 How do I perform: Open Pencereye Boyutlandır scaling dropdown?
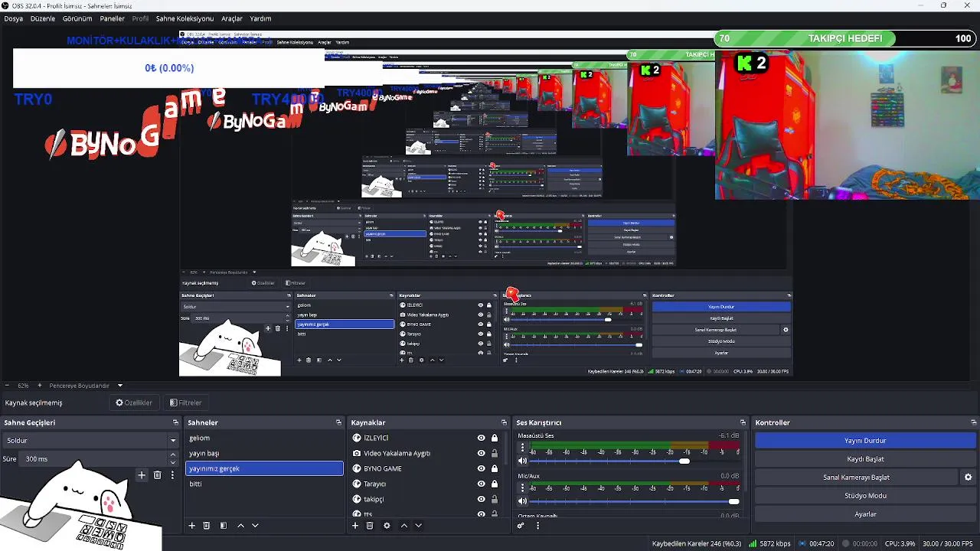click(86, 386)
